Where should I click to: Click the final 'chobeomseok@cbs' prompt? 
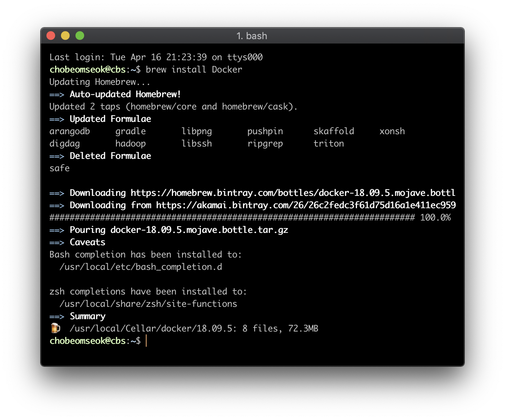pyautogui.click(x=87, y=341)
